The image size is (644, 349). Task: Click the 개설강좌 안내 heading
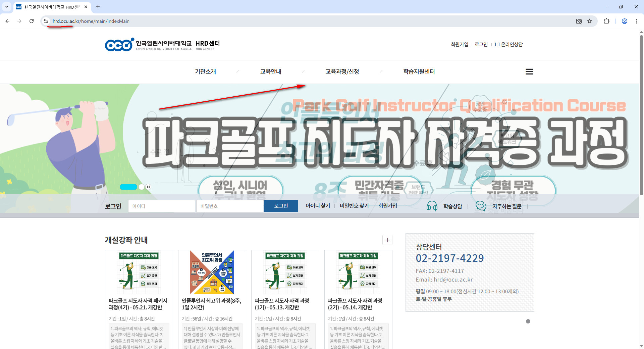[x=126, y=240]
